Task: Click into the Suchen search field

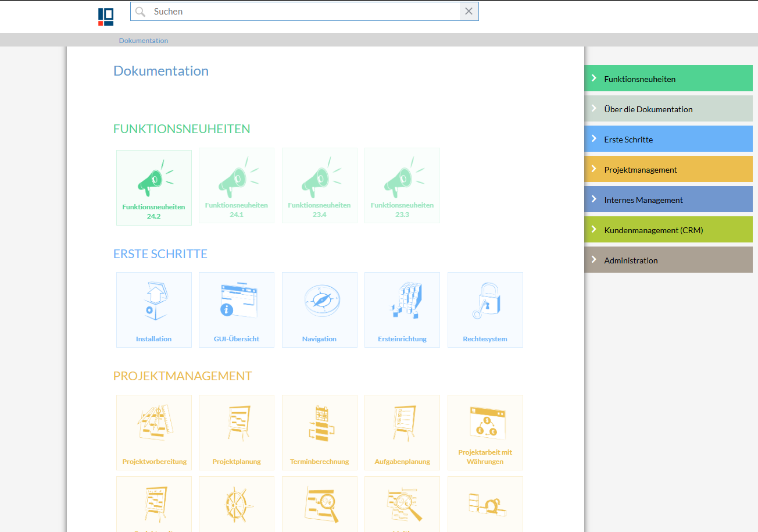Action: pos(304,12)
